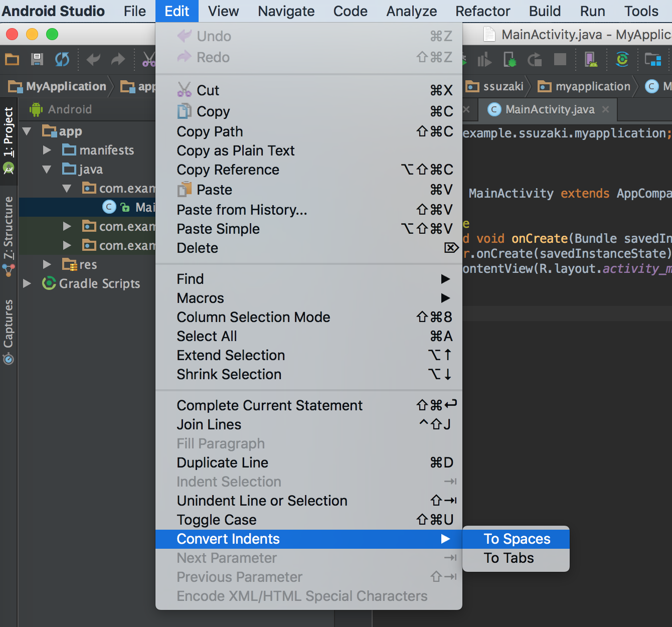672x627 pixels.
Task: Open the Navigate menu
Action: (286, 11)
